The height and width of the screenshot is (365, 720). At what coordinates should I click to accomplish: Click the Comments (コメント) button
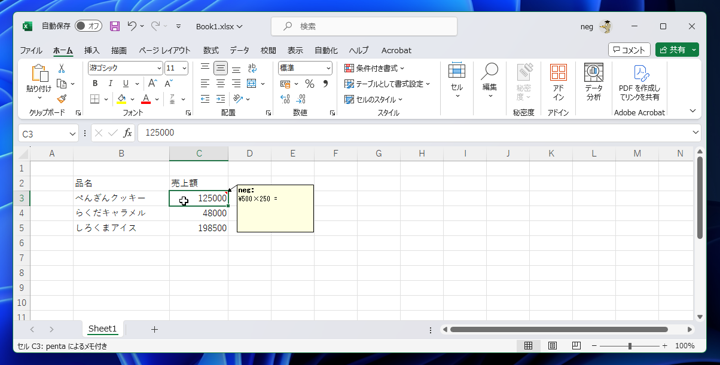(x=629, y=50)
